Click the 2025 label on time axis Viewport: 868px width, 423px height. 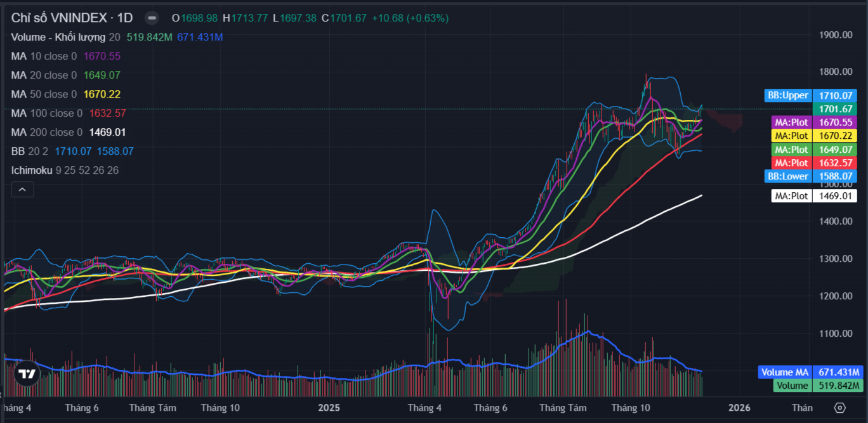329,408
